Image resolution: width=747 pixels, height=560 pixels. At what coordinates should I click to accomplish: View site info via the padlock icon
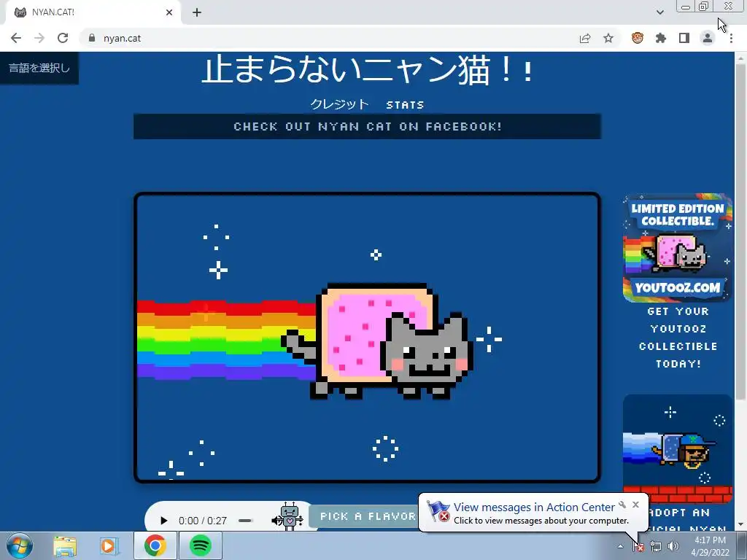[x=92, y=38]
